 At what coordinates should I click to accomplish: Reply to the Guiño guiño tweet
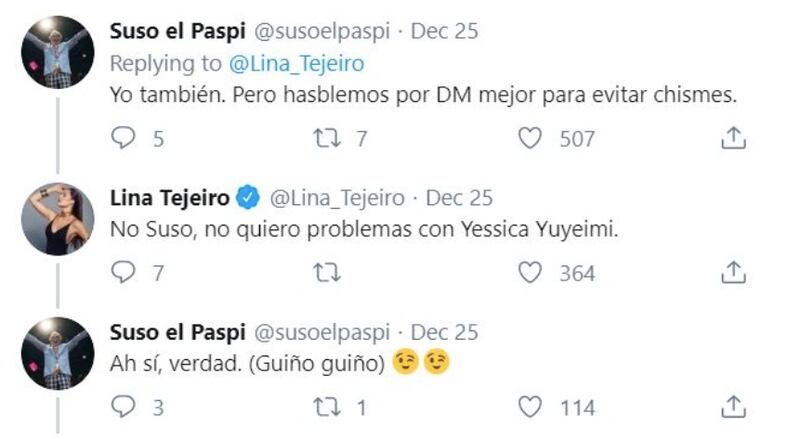pyautogui.click(x=123, y=406)
